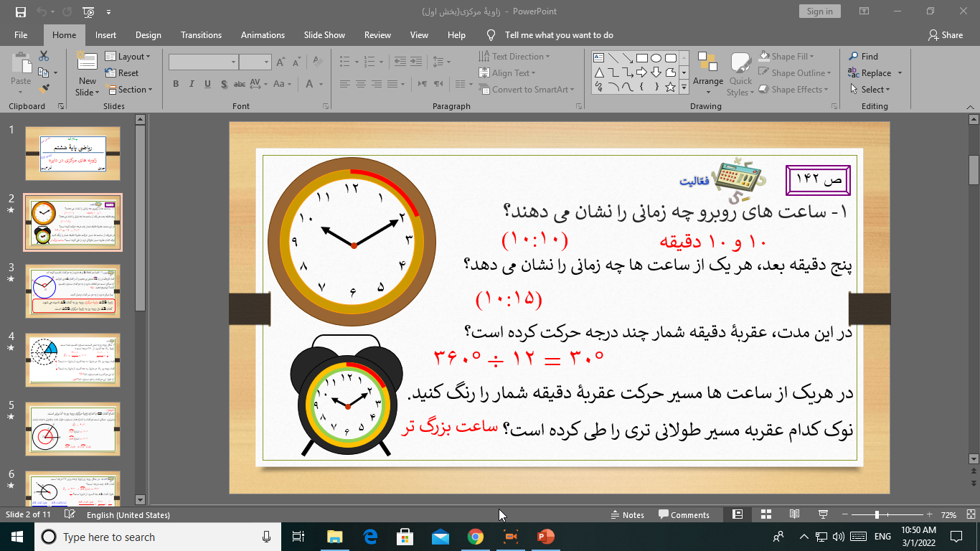Toggle Italic text formatting
The width and height of the screenshot is (980, 551).
(x=192, y=84)
